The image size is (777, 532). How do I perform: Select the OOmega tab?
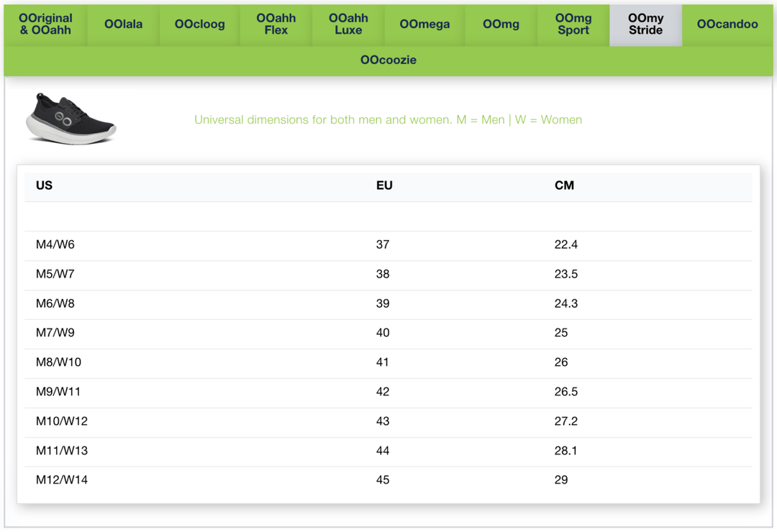coord(424,24)
